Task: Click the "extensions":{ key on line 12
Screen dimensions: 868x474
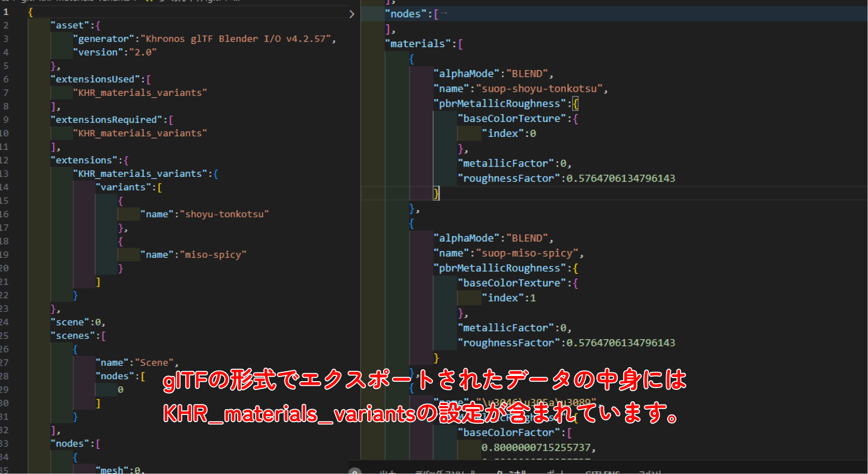Action: click(x=89, y=160)
